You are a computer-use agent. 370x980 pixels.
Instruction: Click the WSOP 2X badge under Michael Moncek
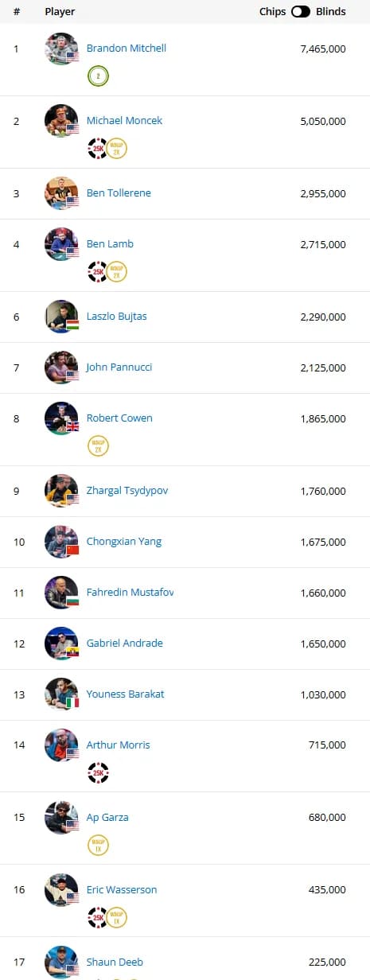pyautogui.click(x=117, y=148)
